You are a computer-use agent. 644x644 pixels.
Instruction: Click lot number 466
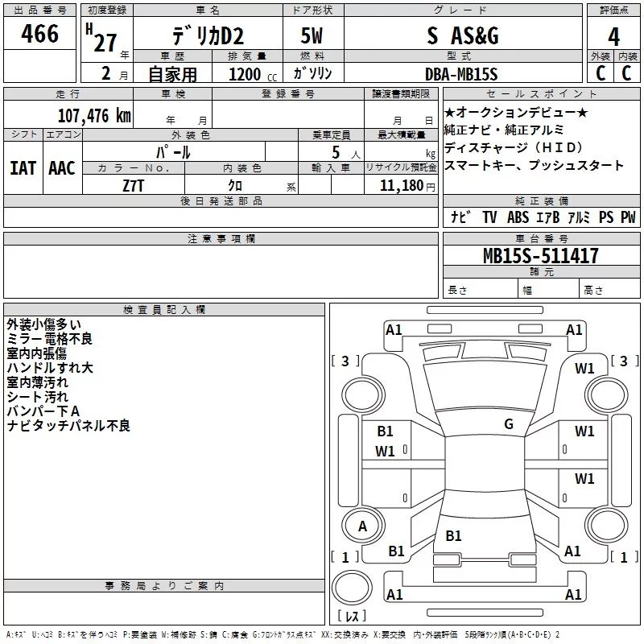(39, 33)
